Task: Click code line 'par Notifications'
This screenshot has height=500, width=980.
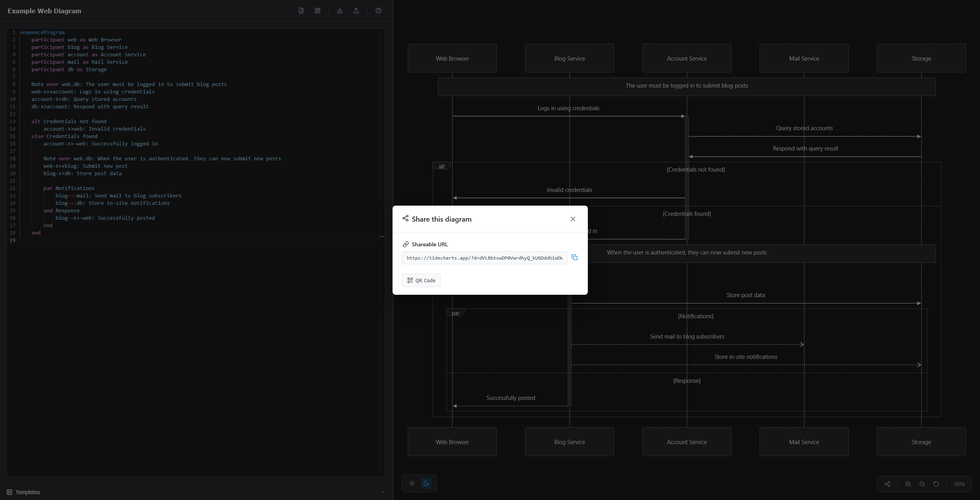Action: (69, 188)
